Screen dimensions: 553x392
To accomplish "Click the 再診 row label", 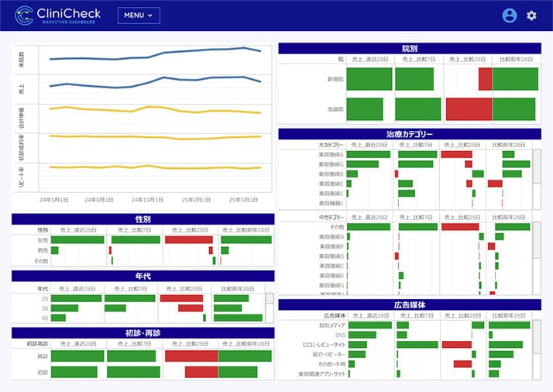I will click(42, 356).
